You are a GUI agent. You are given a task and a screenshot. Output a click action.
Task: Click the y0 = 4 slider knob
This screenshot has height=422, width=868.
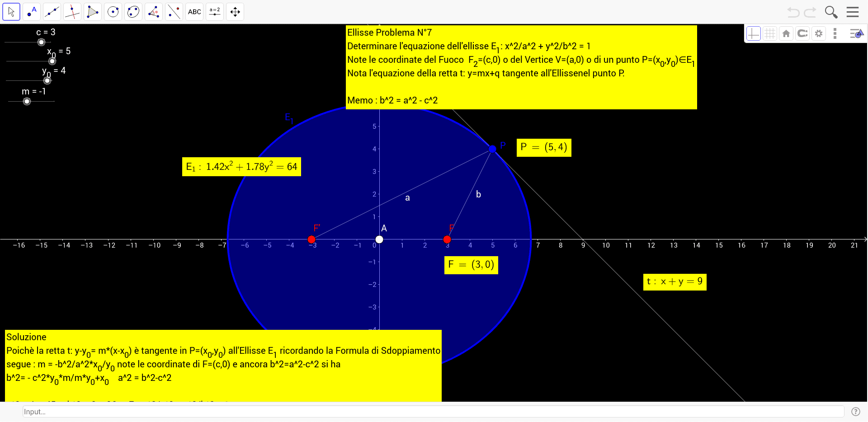(x=47, y=80)
